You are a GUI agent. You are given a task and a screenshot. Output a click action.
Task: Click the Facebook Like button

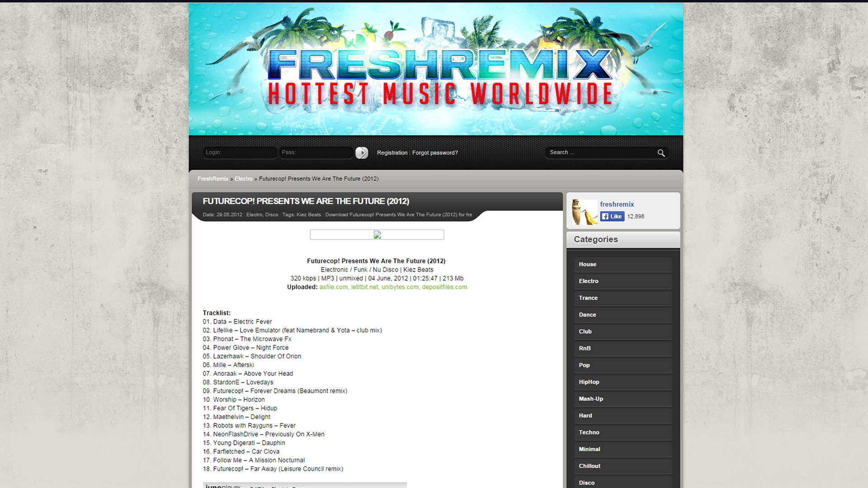pos(612,216)
